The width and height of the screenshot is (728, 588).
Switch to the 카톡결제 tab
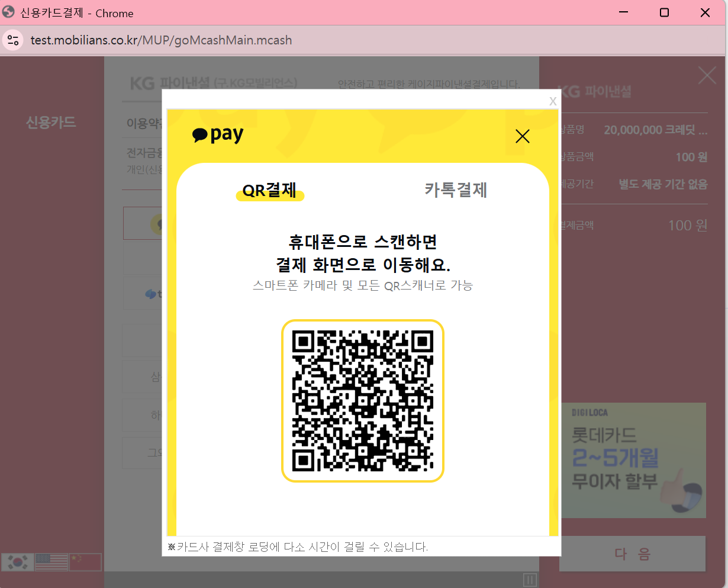tap(456, 190)
